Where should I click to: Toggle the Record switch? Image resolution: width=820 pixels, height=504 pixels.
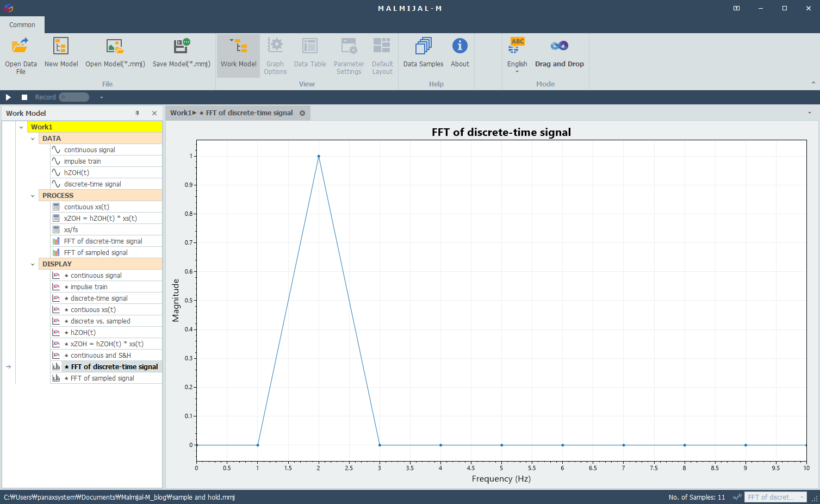tap(74, 97)
